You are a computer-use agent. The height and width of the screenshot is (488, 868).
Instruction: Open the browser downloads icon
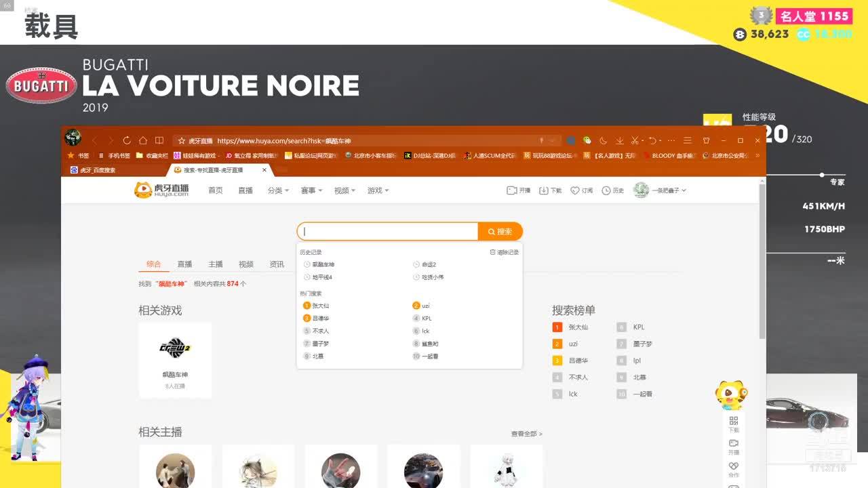(x=620, y=140)
